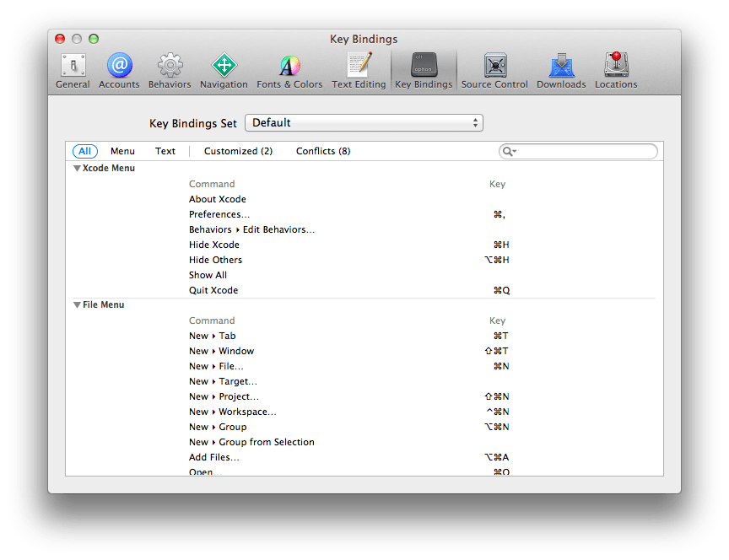The height and width of the screenshot is (560, 729).
Task: Open the General preferences pane
Action: [73, 69]
